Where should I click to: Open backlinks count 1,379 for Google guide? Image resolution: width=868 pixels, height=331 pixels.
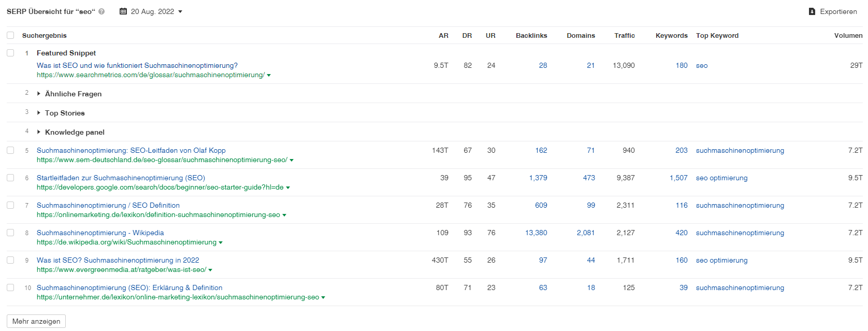click(x=538, y=178)
